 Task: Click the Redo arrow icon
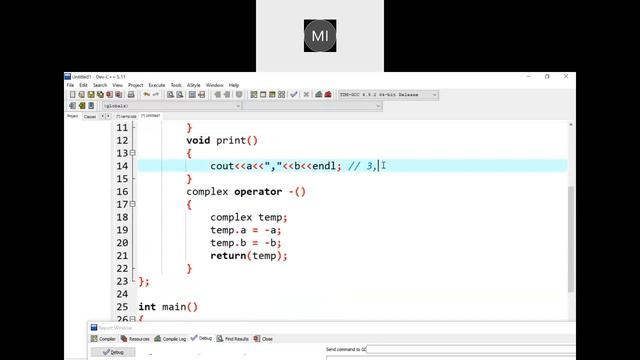click(x=156, y=95)
